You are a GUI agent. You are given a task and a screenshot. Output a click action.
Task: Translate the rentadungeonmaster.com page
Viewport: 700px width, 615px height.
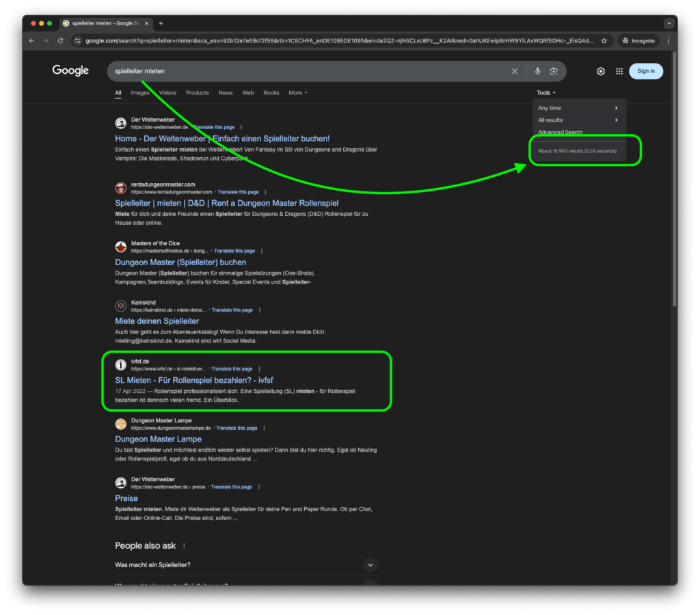coord(238,192)
